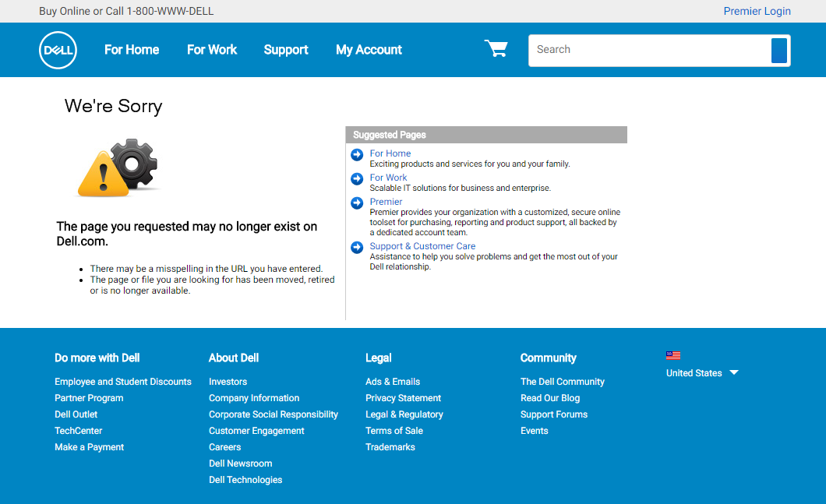Click the Suggested Pages header bar

(486, 135)
